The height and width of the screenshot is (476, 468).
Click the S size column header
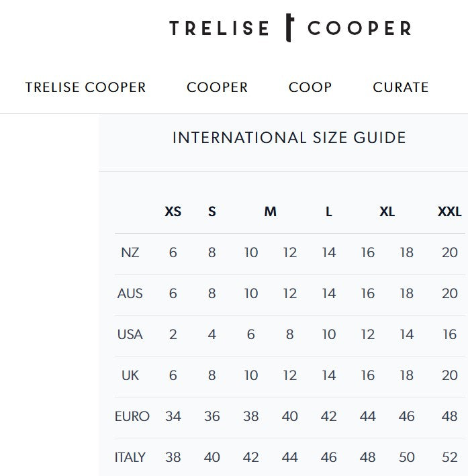pyautogui.click(x=212, y=211)
